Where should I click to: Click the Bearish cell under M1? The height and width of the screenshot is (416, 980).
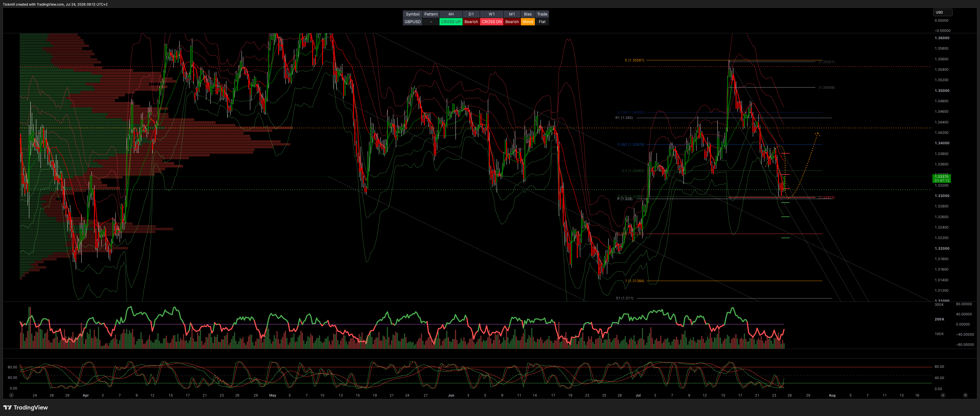click(512, 22)
